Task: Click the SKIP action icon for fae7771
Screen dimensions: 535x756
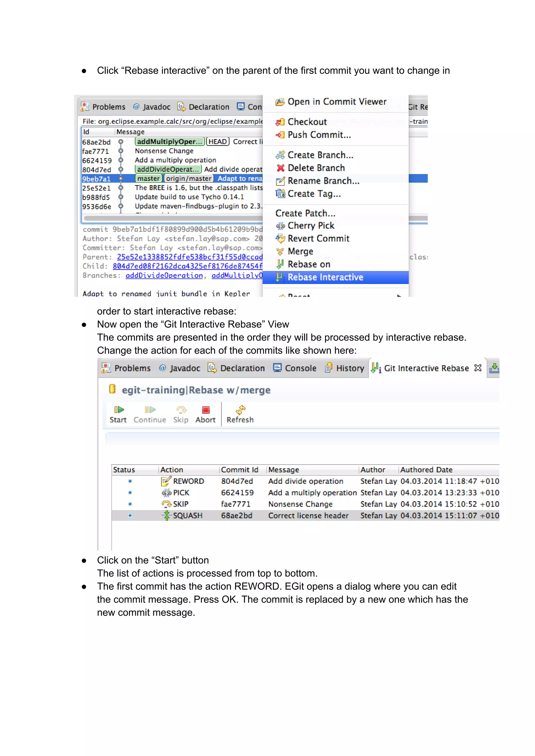Action: coord(166,504)
